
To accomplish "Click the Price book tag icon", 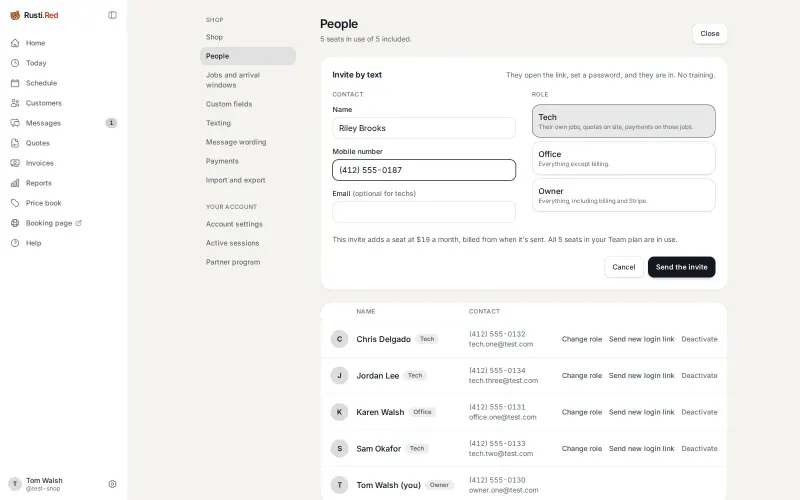I will pyautogui.click(x=15, y=203).
